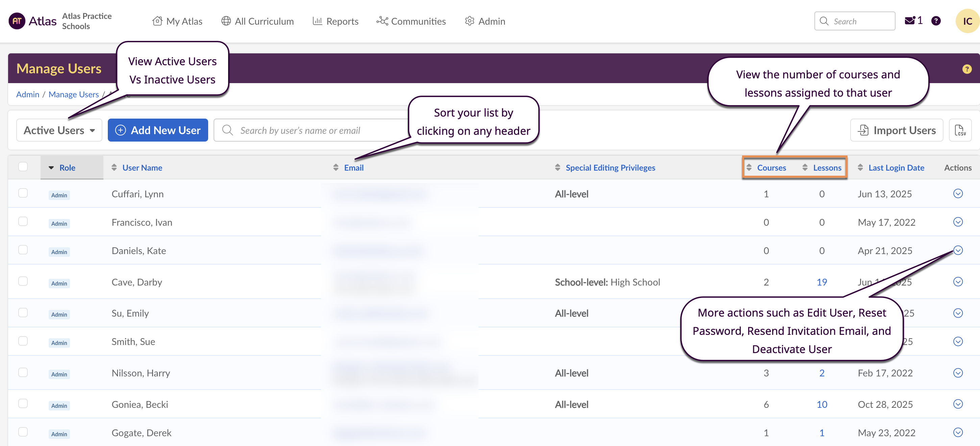Sort by Last Login Date header

896,168
